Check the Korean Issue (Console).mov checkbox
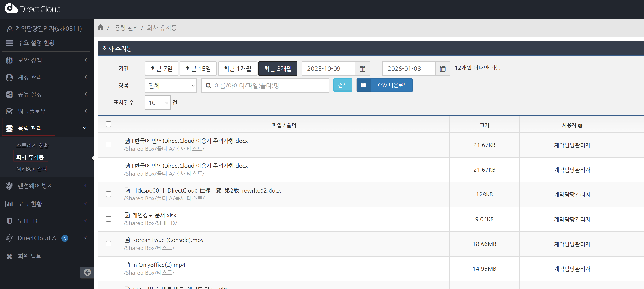Image resolution: width=644 pixels, height=289 pixels. pyautogui.click(x=109, y=244)
